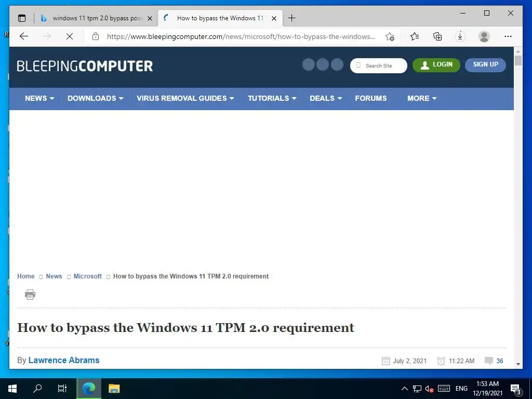The image size is (532, 399).
Task: Open the Downloads panel
Action: (460, 36)
